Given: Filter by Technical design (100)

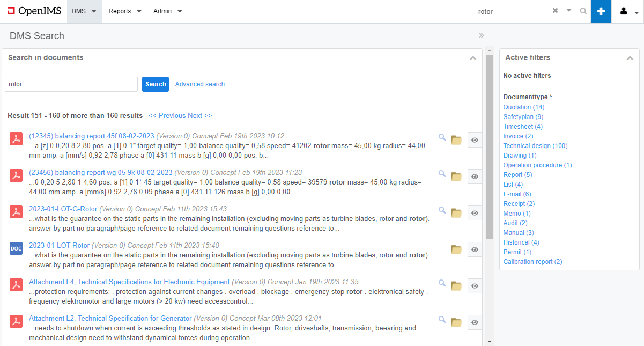Looking at the screenshot, I should (535, 146).
